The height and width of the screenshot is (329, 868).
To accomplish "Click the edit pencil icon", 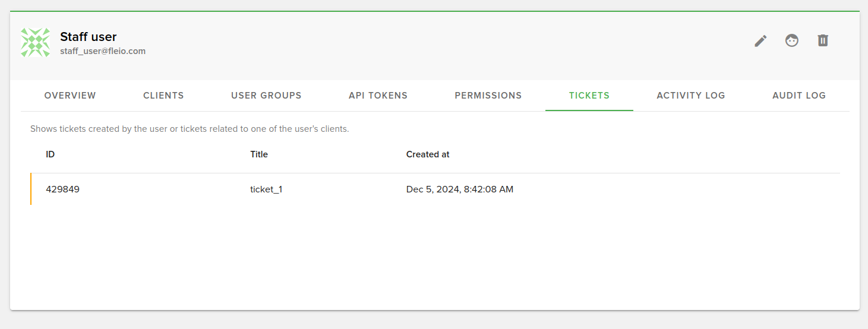I will (x=760, y=41).
